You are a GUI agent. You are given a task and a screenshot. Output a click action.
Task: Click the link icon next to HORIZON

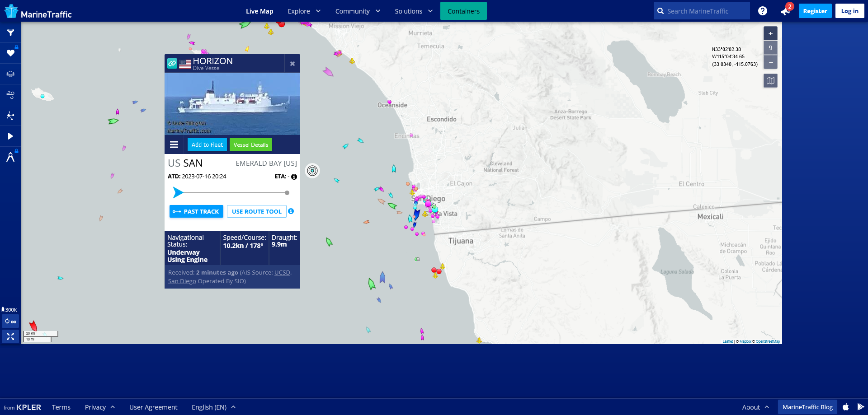point(172,64)
